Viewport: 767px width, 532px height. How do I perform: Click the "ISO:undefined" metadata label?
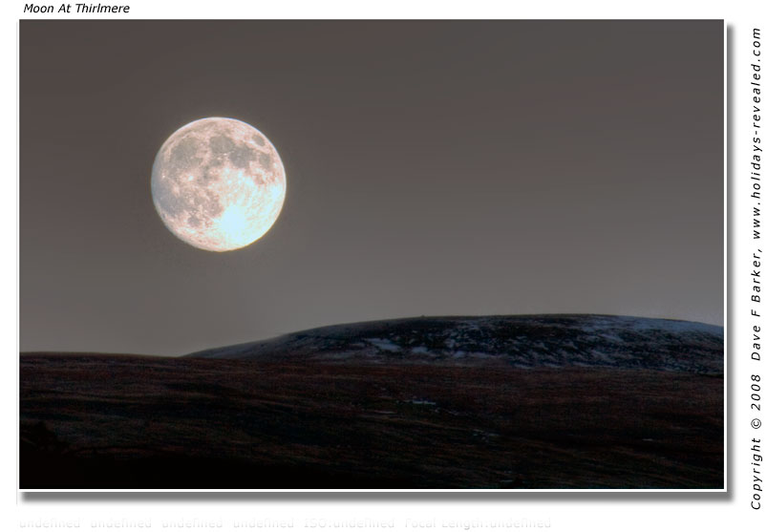pos(350,523)
